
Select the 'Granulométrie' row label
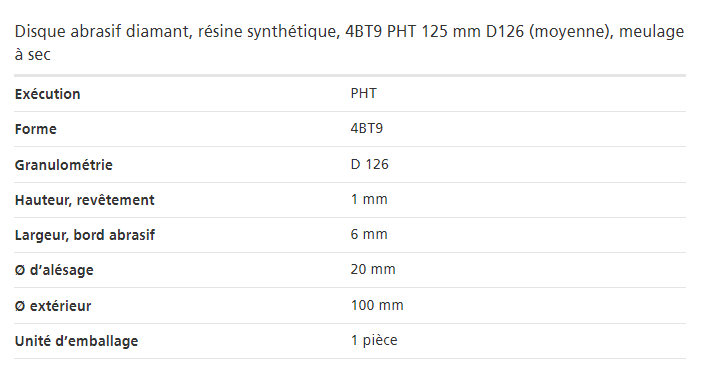click(x=63, y=165)
